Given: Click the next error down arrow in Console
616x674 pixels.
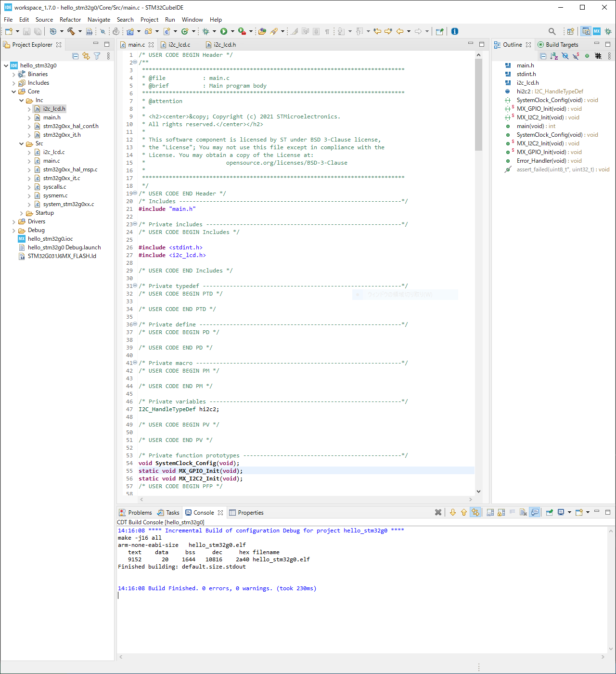Looking at the screenshot, I should [453, 512].
